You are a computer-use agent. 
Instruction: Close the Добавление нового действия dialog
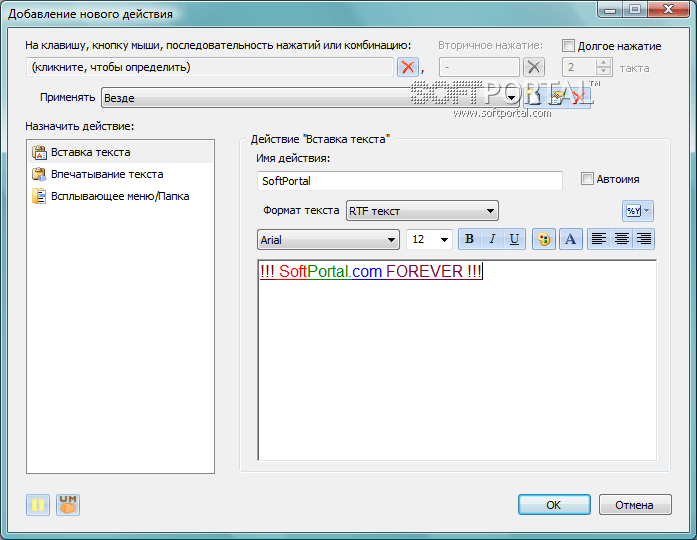point(668,9)
